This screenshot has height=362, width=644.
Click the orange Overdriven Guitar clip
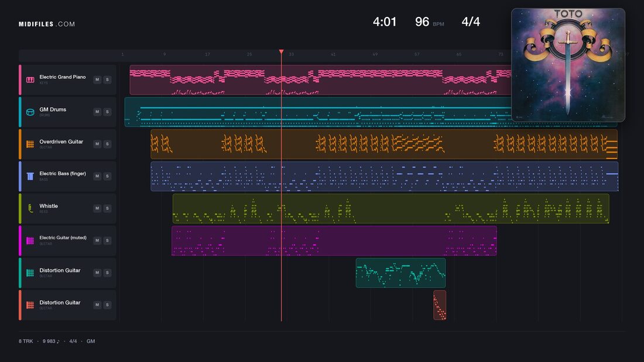(x=384, y=144)
